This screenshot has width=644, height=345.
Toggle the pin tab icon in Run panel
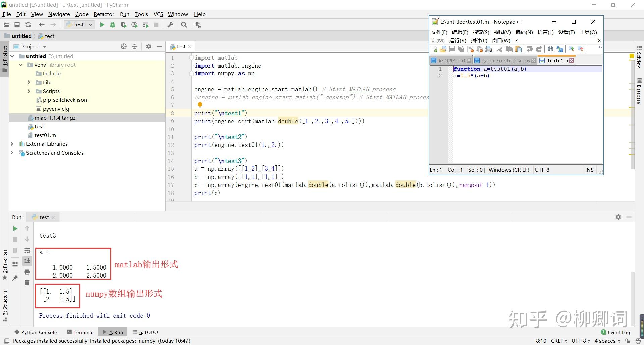coord(15,278)
